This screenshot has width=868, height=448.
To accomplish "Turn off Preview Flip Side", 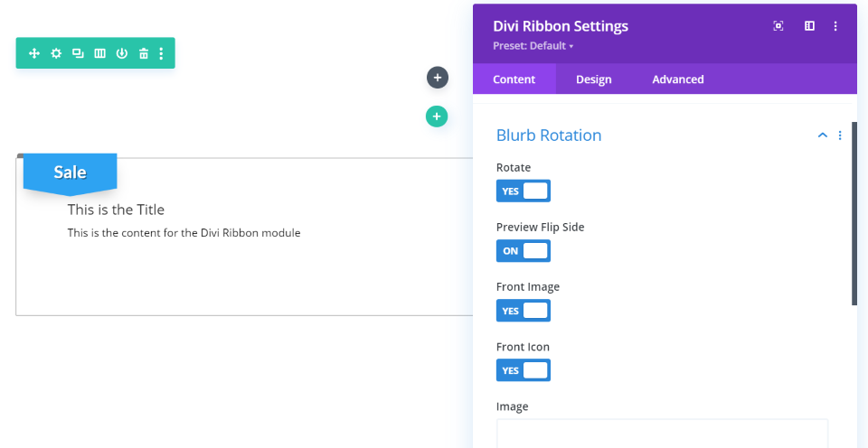I will coord(523,250).
